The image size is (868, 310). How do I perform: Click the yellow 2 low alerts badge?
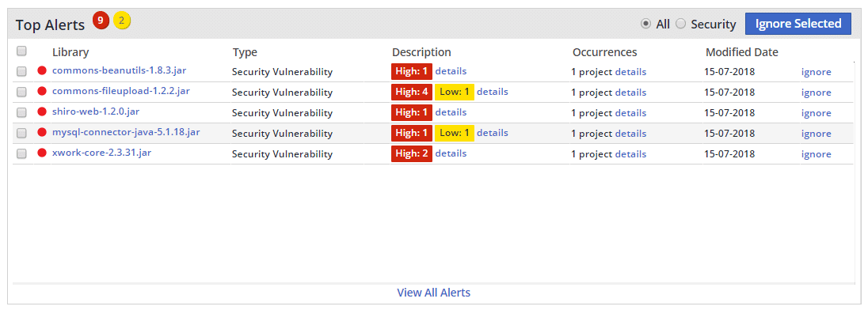tap(122, 21)
